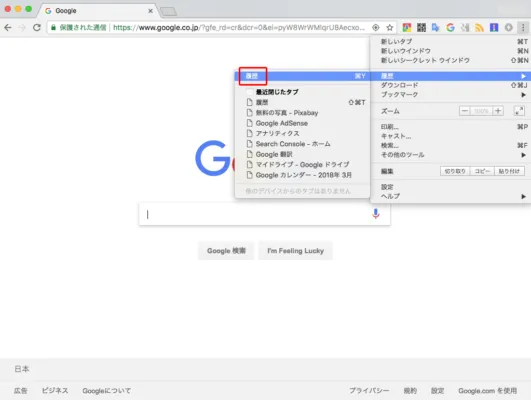Click the Google 検索 button

(226, 251)
